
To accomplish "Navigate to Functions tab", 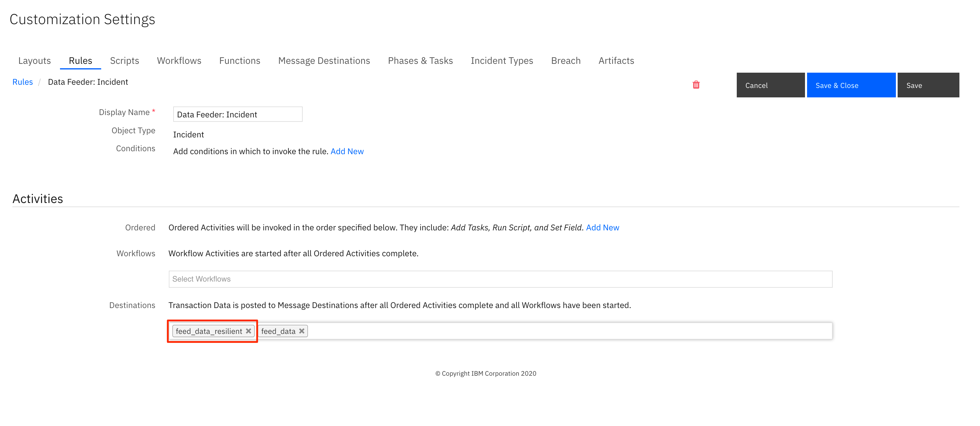I will point(239,61).
